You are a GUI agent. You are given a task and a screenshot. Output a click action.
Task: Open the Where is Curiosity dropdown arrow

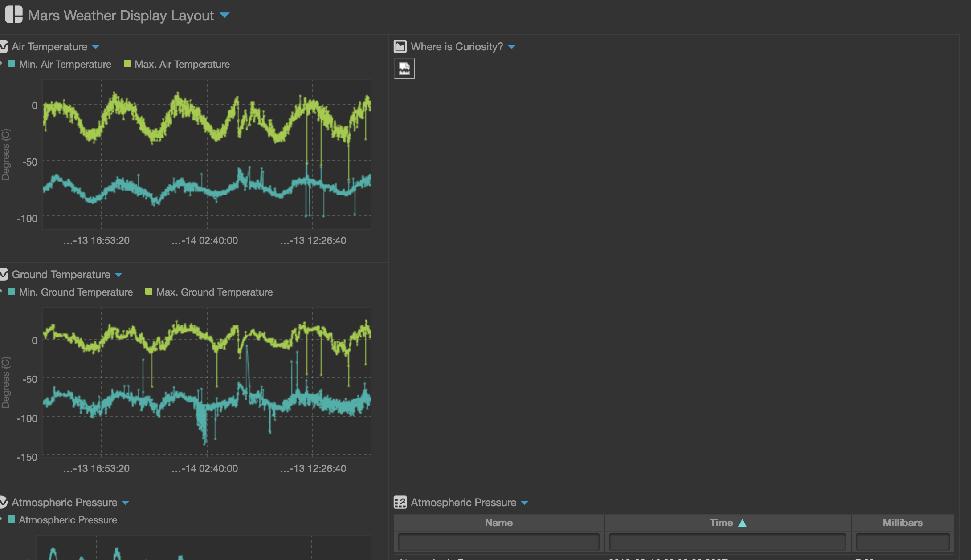512,47
